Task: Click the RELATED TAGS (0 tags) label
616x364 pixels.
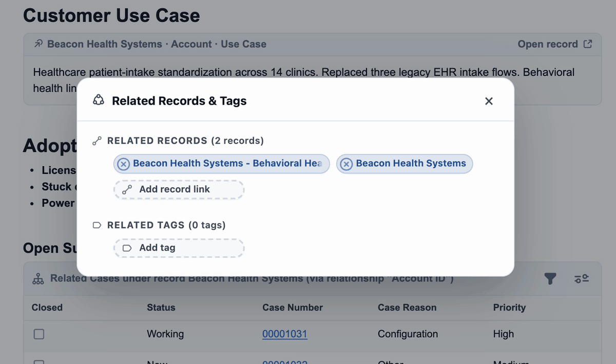Action: [166, 225]
